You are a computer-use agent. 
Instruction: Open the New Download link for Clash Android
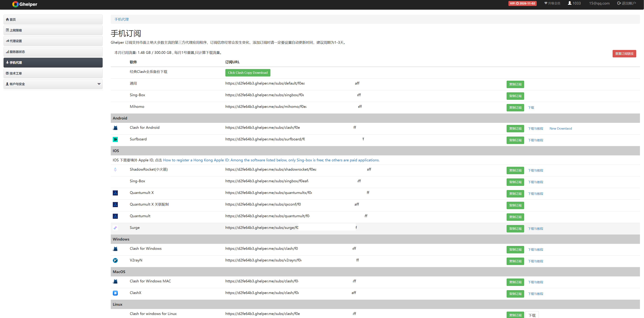pos(560,128)
